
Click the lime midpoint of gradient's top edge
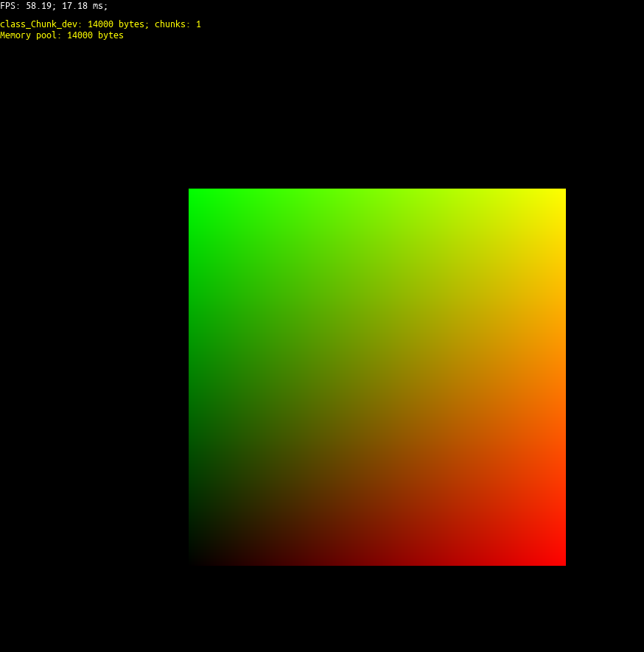tap(377, 192)
